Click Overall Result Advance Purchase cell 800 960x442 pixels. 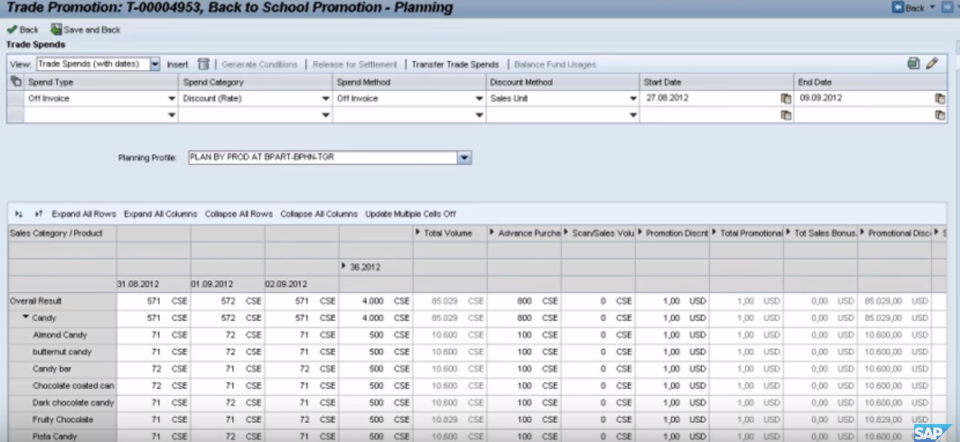click(x=524, y=301)
